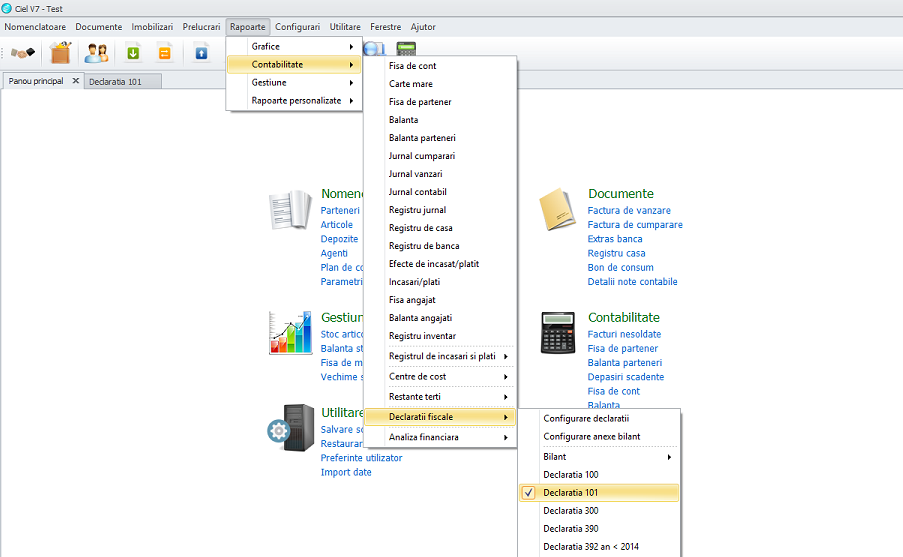Click the Ciel app logo in title bar
The width and height of the screenshot is (903, 557).
(7, 8)
